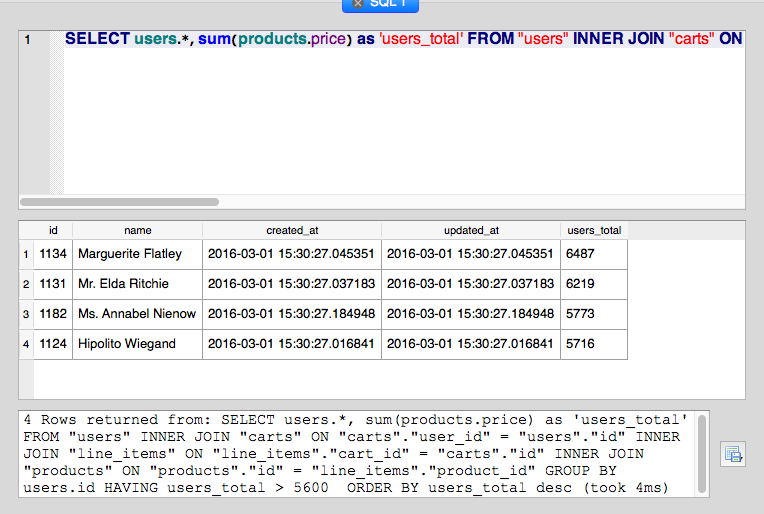Click the id cell 1134
The height and width of the screenshot is (514, 764).
tap(53, 254)
